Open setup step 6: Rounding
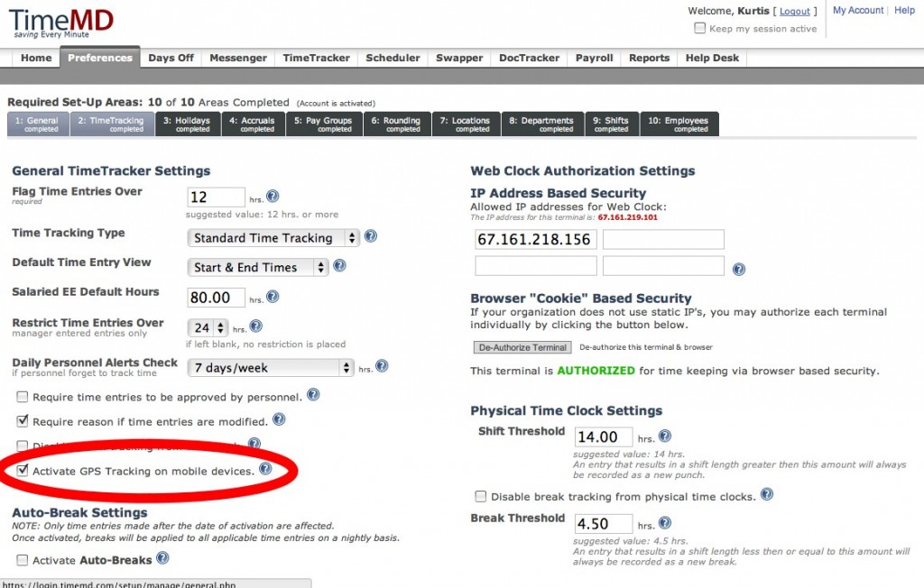924x588 pixels. (398, 124)
